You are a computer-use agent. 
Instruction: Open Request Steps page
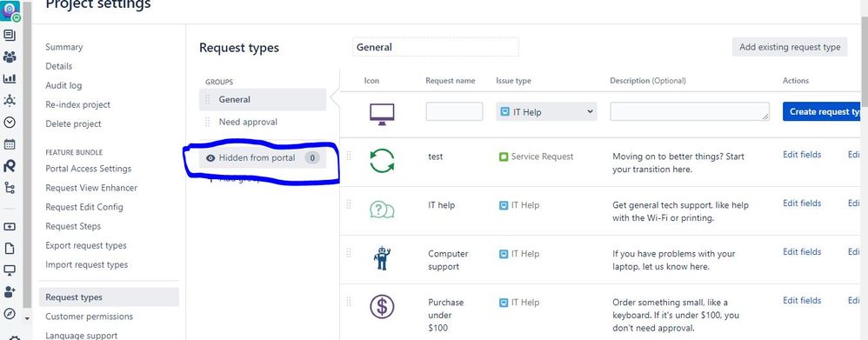pyautogui.click(x=73, y=226)
